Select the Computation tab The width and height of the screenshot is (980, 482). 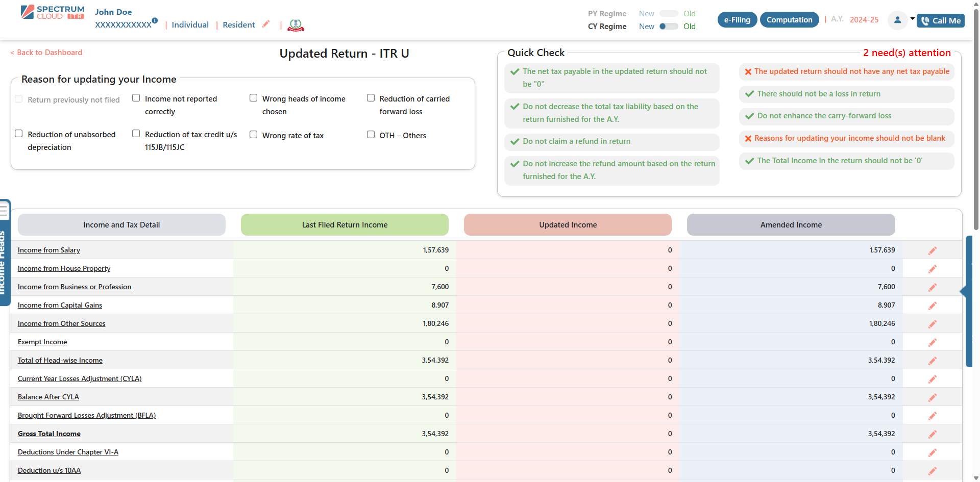[789, 19]
